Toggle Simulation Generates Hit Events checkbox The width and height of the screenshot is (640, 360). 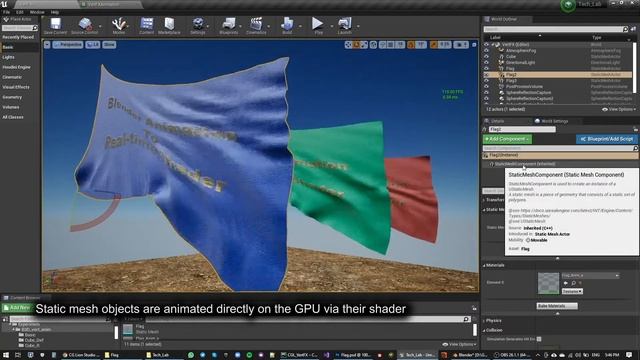click(539, 339)
